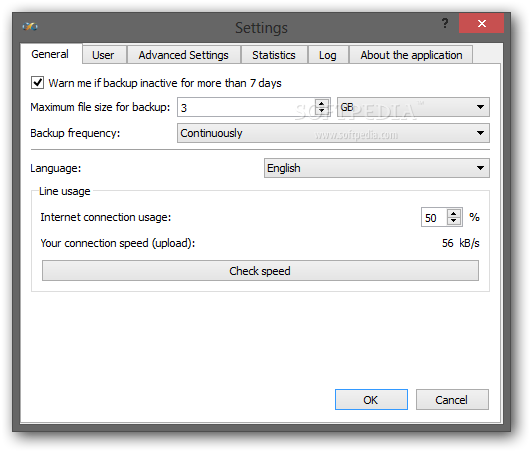View the Log tab

click(328, 55)
